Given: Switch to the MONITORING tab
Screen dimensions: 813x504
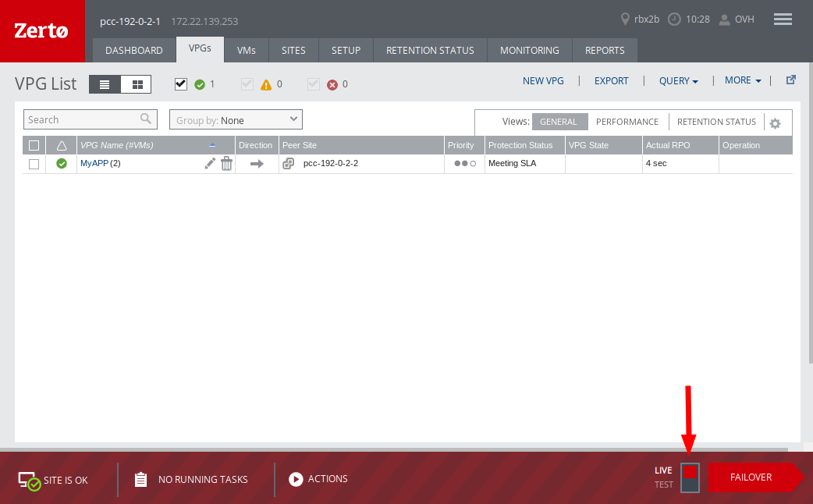Looking at the screenshot, I should pos(530,50).
